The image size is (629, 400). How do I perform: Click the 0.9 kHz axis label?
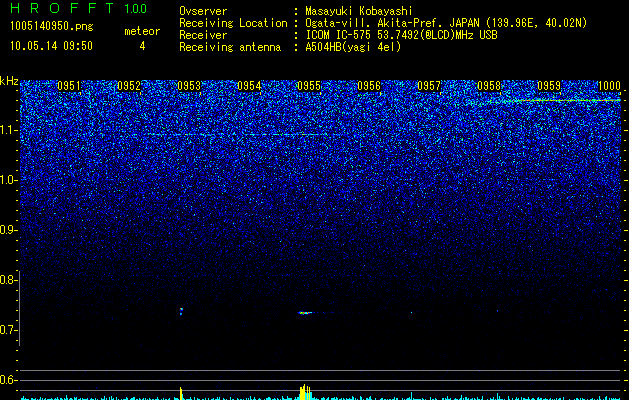[x=9, y=230]
